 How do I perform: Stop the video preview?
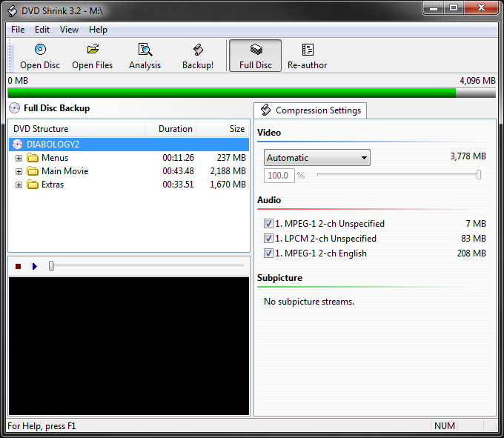[19, 266]
